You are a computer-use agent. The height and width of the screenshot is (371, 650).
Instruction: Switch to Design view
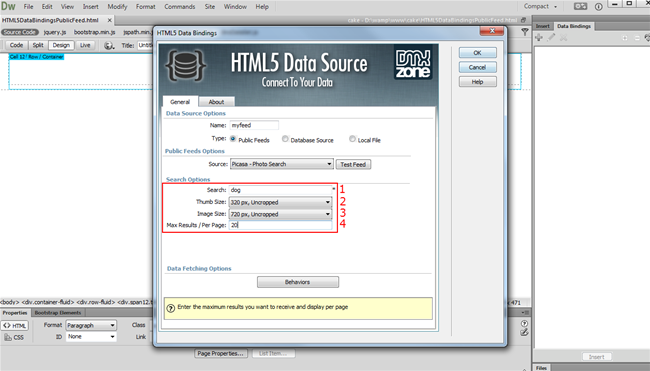point(61,45)
